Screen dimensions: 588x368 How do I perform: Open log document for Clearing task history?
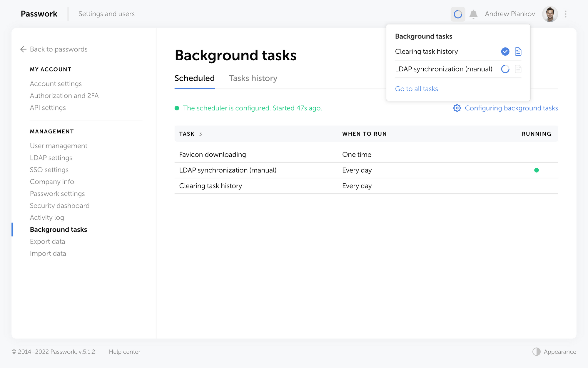[518, 52]
